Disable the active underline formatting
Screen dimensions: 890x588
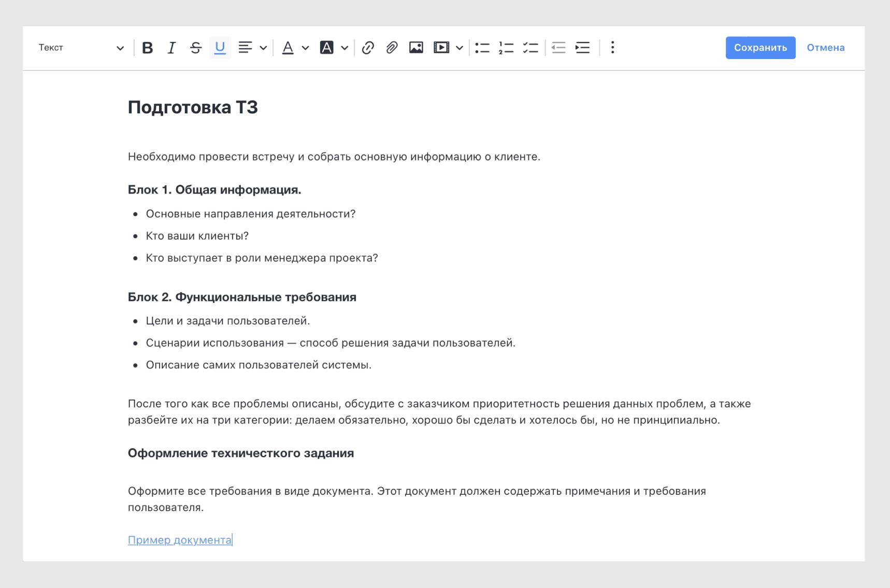click(x=220, y=48)
